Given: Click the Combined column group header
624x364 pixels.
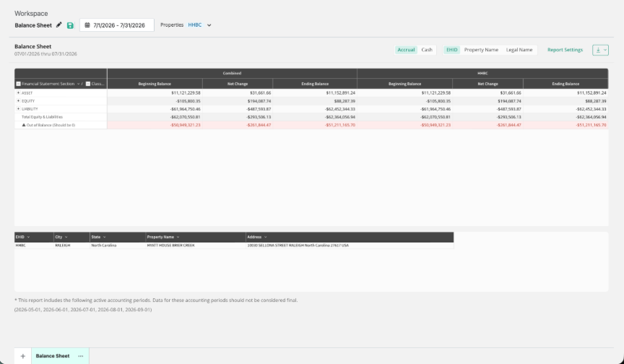Looking at the screenshot, I should coord(232,73).
